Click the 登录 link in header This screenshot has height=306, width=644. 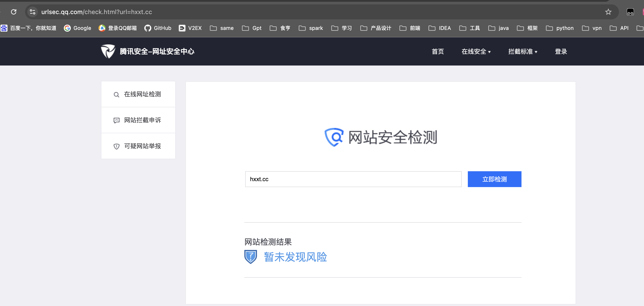click(561, 51)
